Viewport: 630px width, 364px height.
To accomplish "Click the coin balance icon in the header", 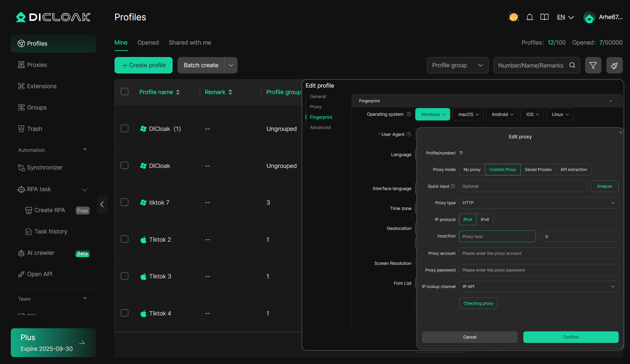I will [x=513, y=16].
